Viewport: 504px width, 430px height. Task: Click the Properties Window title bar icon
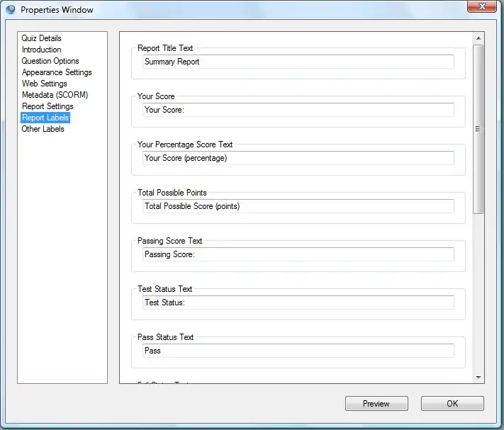coord(11,10)
